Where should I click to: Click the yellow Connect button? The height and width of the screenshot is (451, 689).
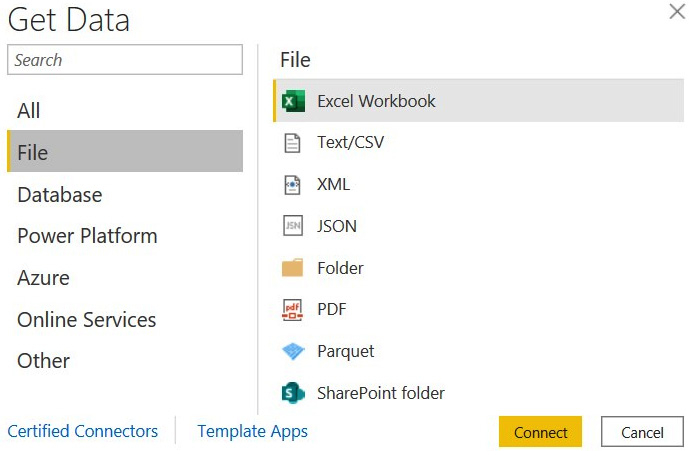(x=540, y=432)
